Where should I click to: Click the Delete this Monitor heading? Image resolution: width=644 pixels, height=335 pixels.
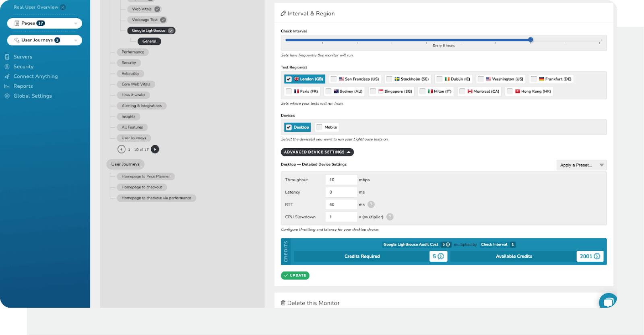coord(313,303)
